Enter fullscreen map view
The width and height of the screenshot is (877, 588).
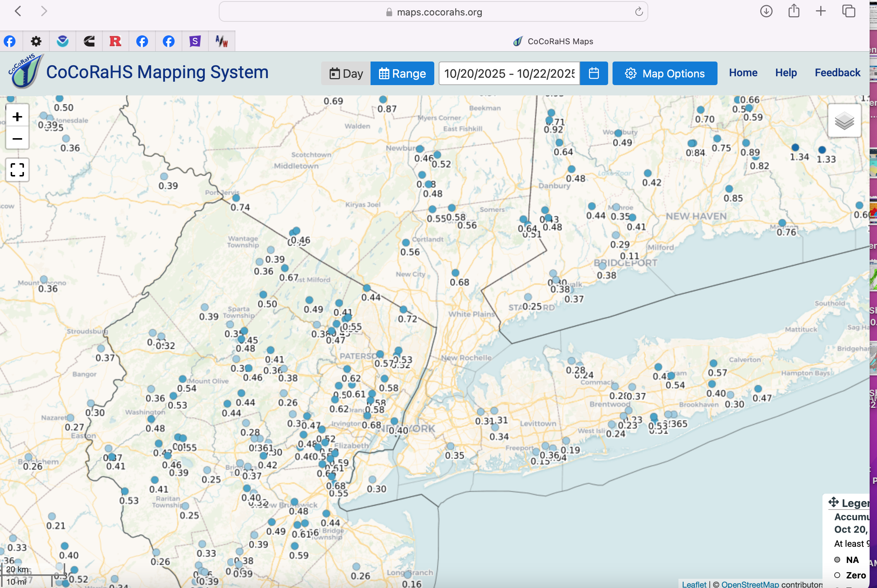tap(17, 170)
